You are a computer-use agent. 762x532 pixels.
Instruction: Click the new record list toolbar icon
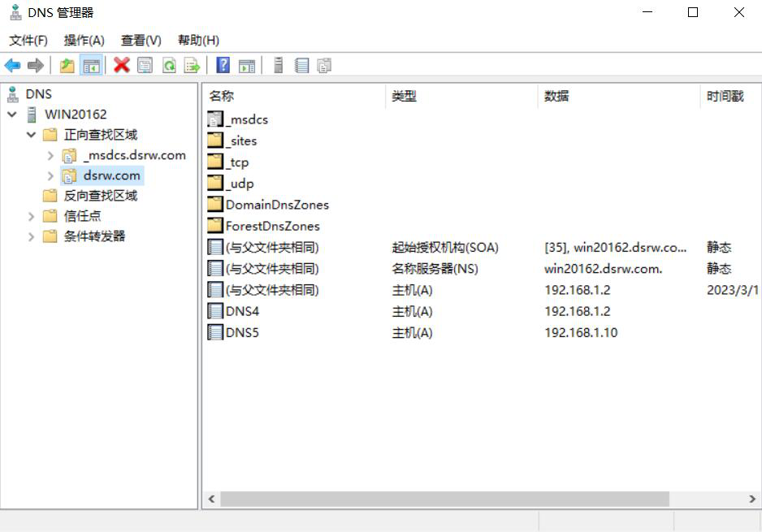point(301,65)
